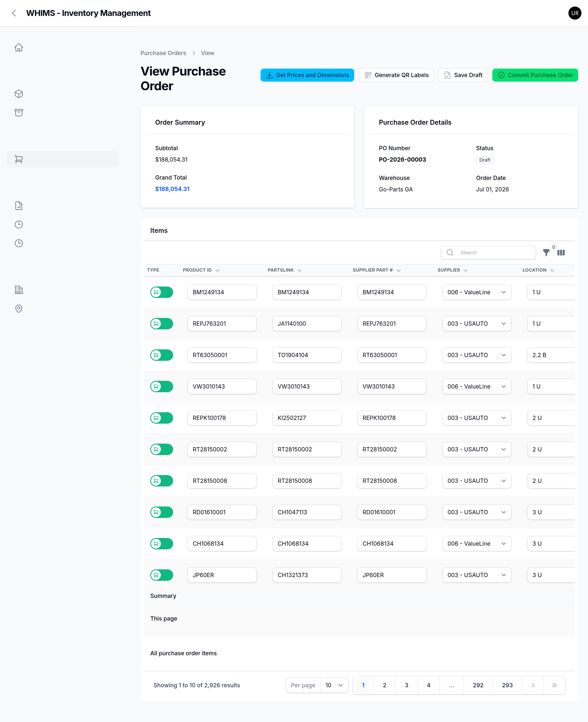Sort by the PARTSLINK column header

285,270
